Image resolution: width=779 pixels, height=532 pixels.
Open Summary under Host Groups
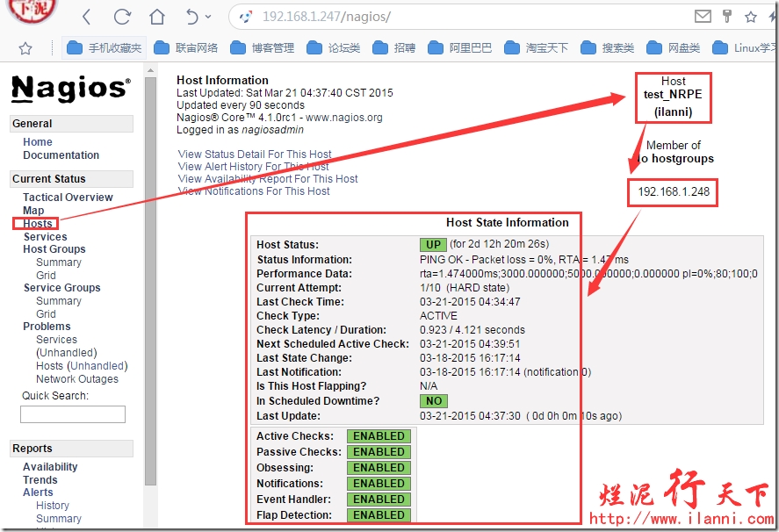pyautogui.click(x=59, y=262)
